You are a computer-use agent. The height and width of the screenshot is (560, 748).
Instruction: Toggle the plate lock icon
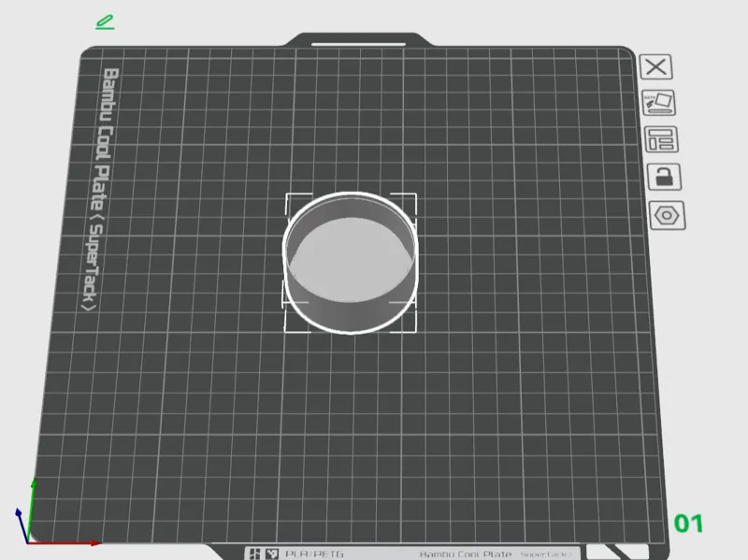click(664, 177)
